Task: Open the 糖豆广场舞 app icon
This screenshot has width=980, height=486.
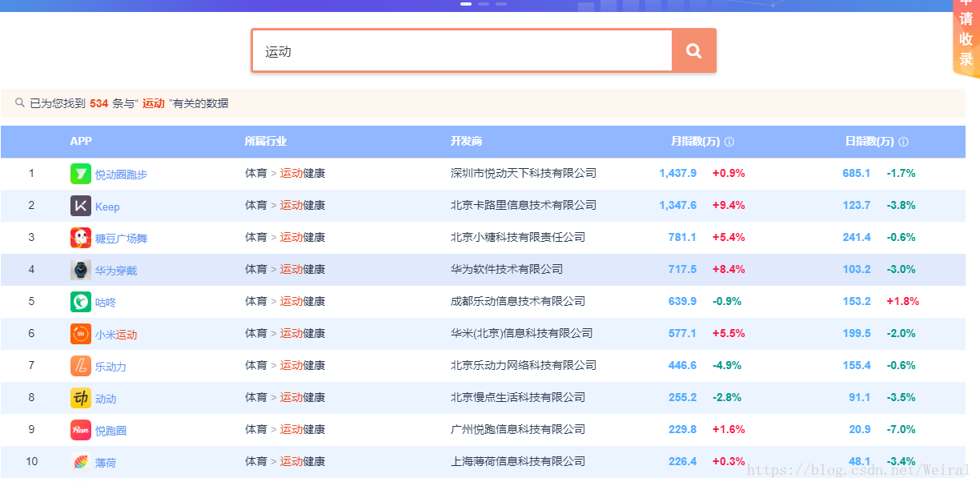Action: tap(81, 238)
